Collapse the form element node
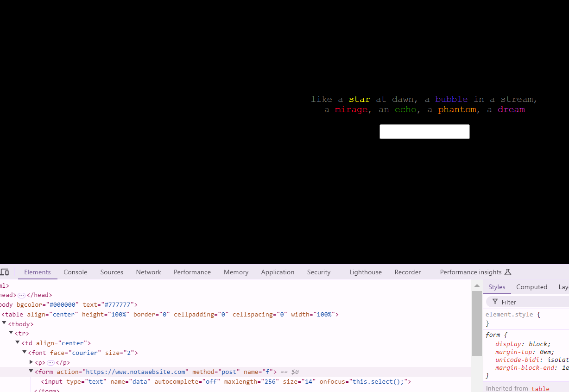The height and width of the screenshot is (392, 569). [x=32, y=372]
